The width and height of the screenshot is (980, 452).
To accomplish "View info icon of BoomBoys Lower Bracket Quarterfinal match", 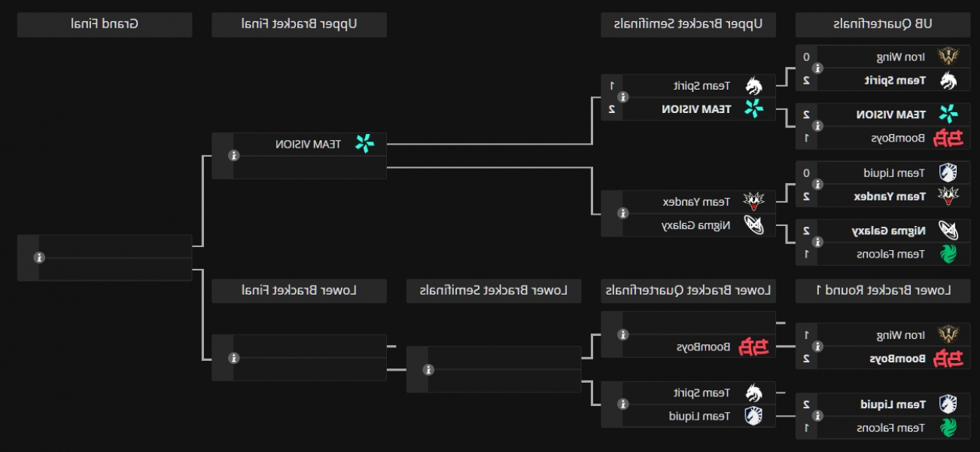I will (x=622, y=335).
